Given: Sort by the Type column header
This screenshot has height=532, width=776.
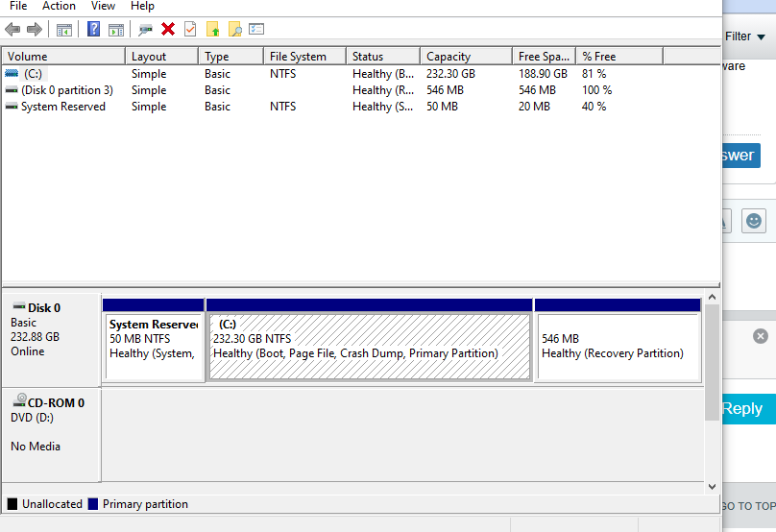Looking at the screenshot, I should tap(230, 57).
